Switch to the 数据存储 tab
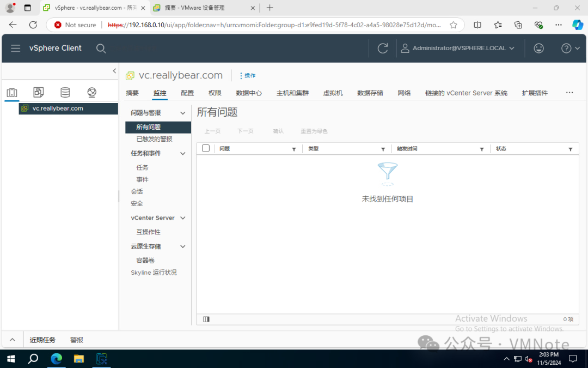Viewport: 588px width, 368px height. [370, 93]
